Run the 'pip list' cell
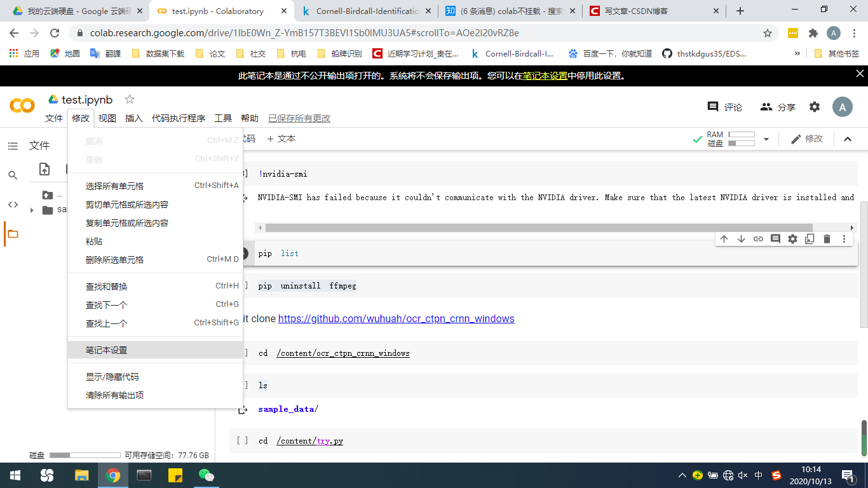The width and height of the screenshot is (868, 488). coord(245,254)
